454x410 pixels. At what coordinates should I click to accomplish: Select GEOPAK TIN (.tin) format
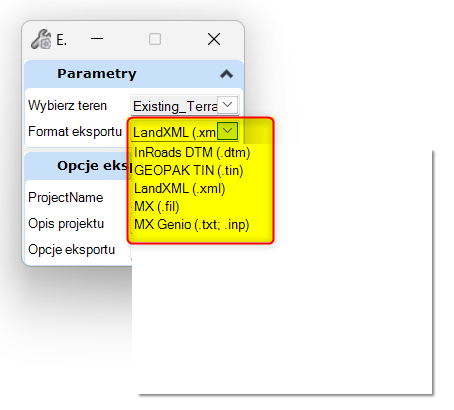click(189, 171)
